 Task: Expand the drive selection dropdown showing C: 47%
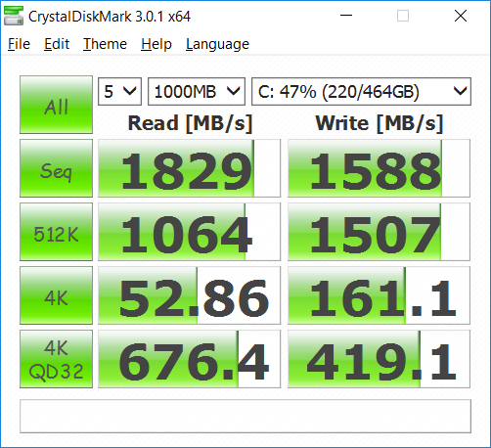pyautogui.click(x=361, y=91)
